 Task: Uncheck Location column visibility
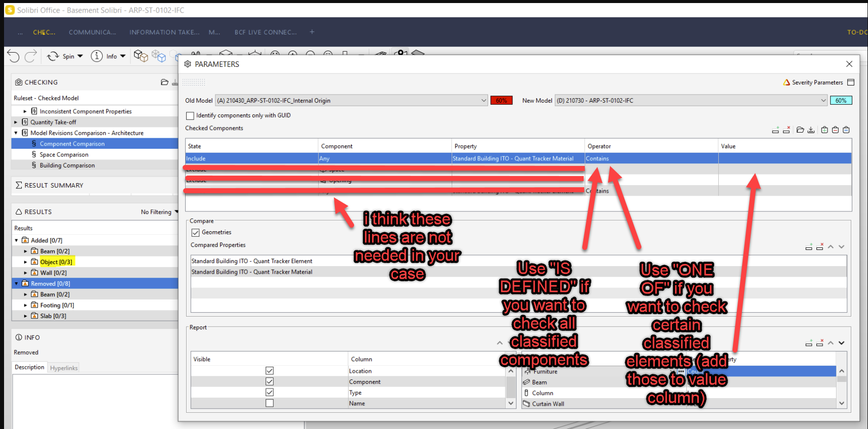pyautogui.click(x=270, y=371)
